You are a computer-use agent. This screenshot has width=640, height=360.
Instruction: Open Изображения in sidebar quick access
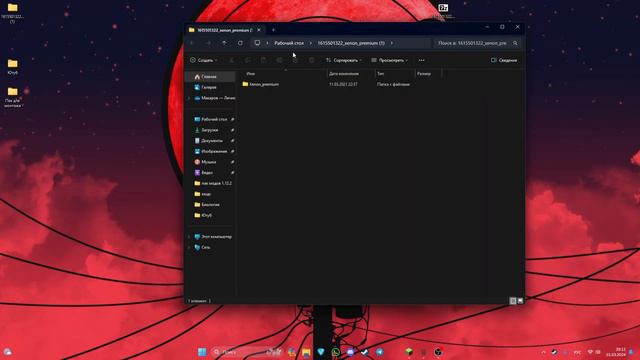[211, 151]
